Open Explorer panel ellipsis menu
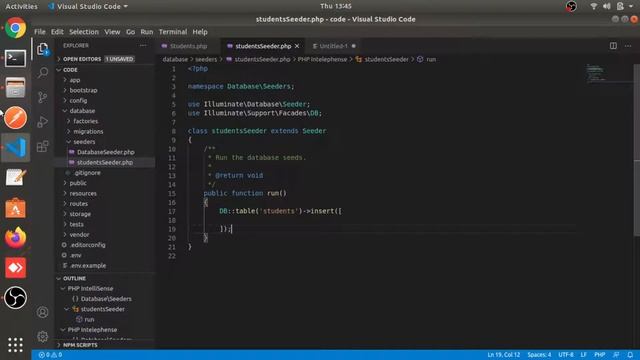This screenshot has width=640, height=360. point(143,46)
